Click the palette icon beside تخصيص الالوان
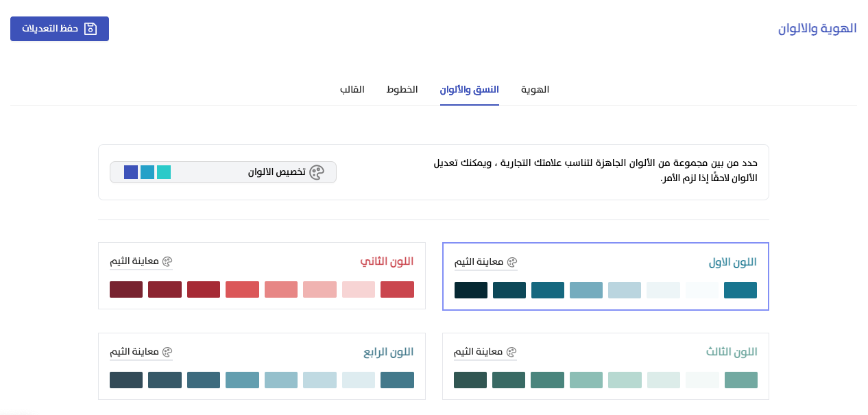The image size is (868, 415). pos(316,172)
